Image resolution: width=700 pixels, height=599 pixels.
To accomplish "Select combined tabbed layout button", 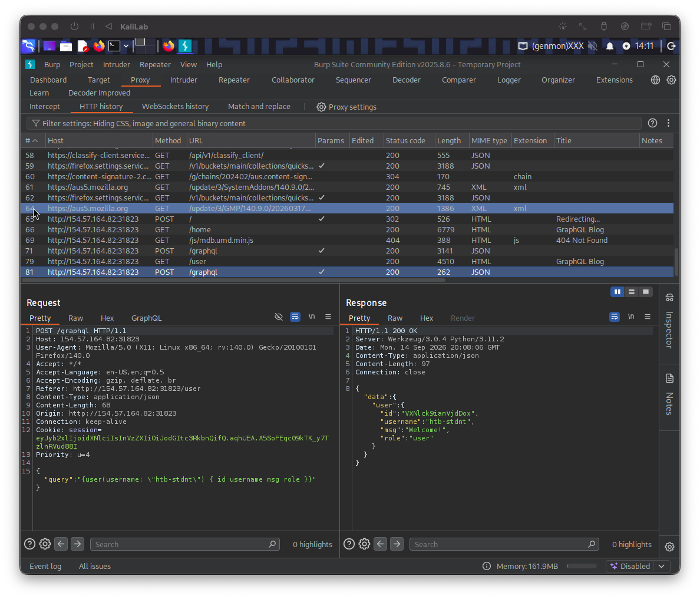I will pyautogui.click(x=646, y=292).
